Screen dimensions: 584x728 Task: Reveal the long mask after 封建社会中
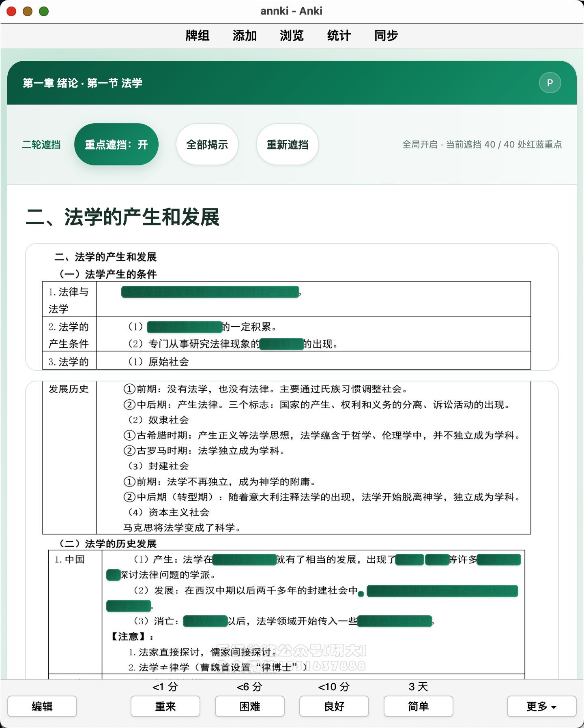pyautogui.click(x=442, y=591)
